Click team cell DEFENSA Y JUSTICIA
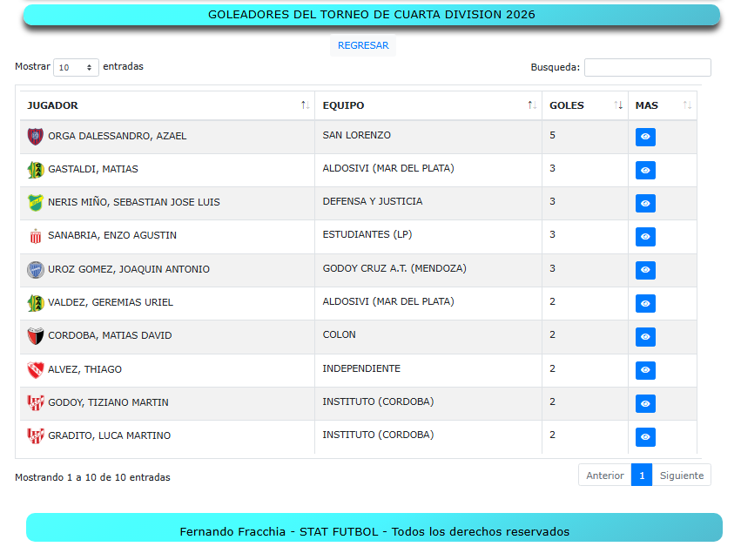 pos(373,201)
